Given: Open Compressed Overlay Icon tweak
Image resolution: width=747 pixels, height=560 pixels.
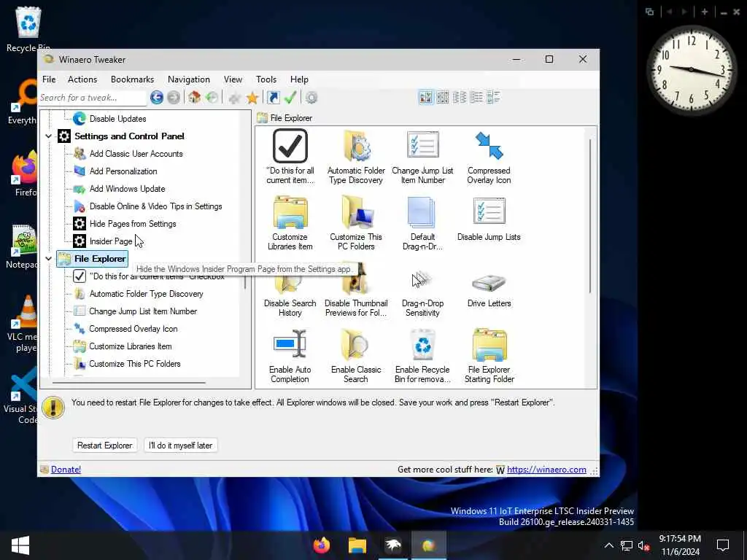Looking at the screenshot, I should coord(489,157).
